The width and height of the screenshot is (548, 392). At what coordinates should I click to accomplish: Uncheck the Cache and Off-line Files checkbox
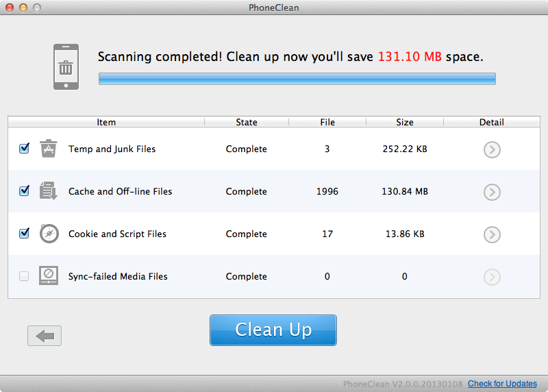24,191
